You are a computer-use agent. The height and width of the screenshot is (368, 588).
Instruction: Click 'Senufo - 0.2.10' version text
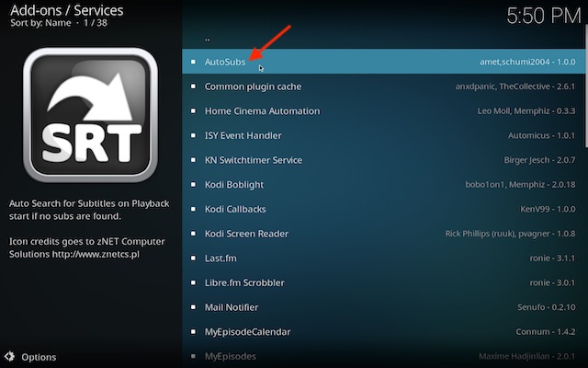[x=547, y=307]
